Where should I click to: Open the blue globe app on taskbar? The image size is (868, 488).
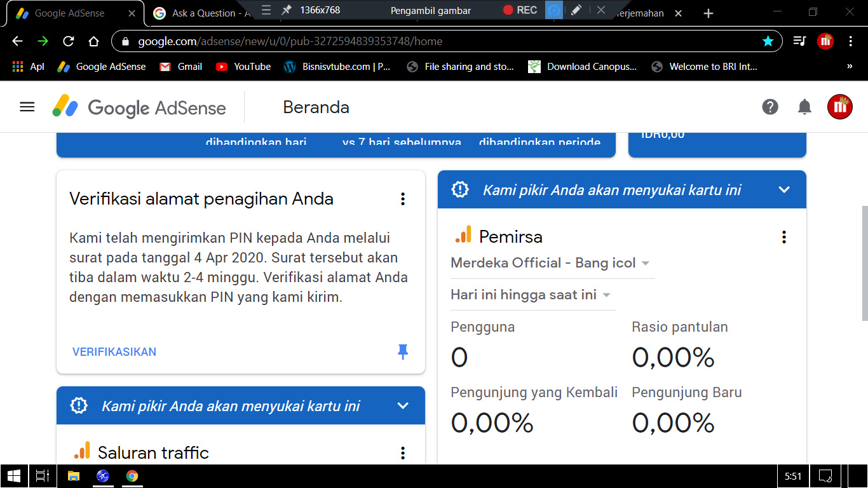(103, 475)
